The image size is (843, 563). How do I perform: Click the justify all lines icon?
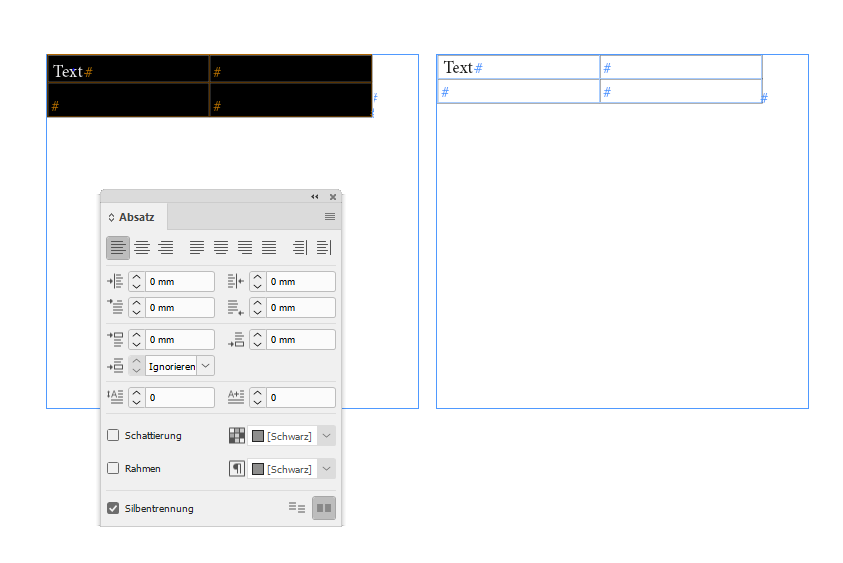click(269, 248)
